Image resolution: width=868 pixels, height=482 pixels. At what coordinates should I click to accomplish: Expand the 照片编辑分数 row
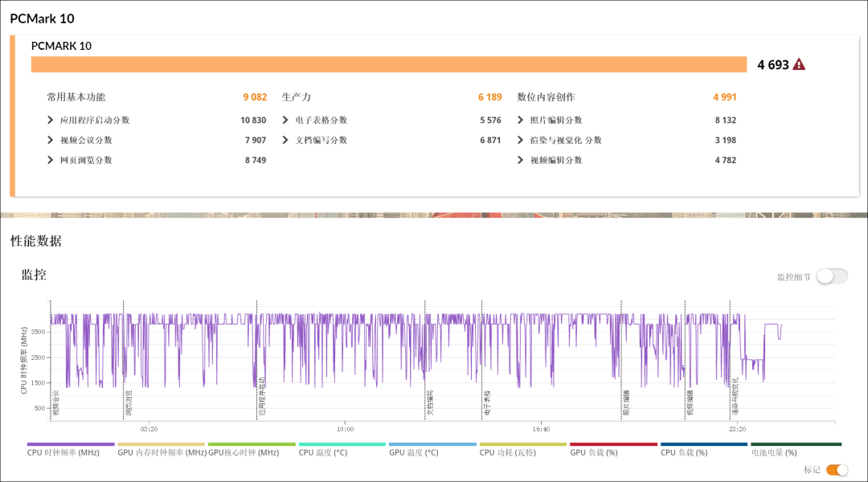tap(520, 120)
